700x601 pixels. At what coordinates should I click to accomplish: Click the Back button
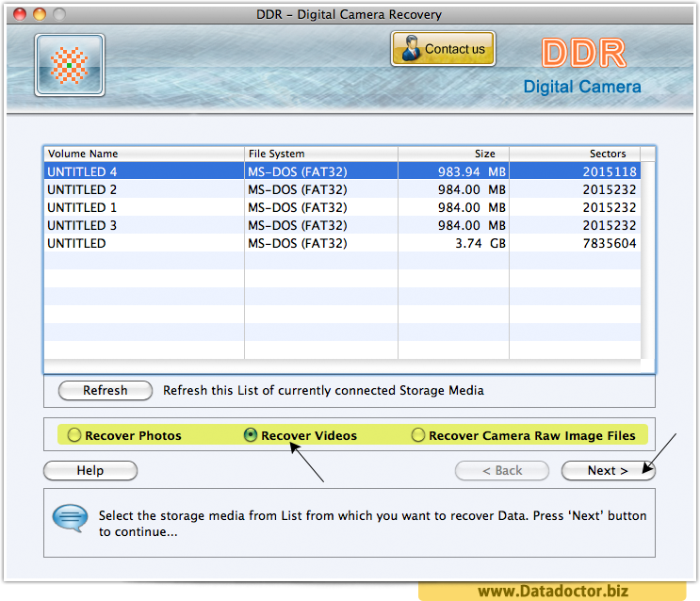click(x=502, y=471)
